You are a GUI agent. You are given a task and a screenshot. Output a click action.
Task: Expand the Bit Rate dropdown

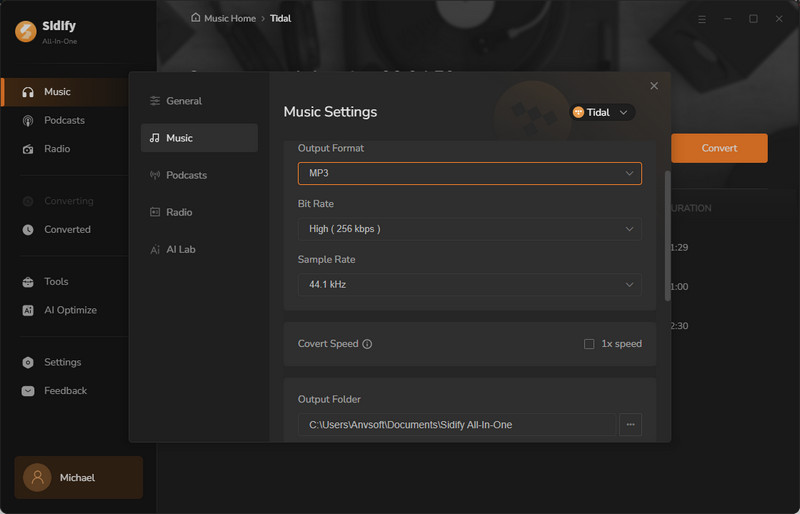point(469,229)
